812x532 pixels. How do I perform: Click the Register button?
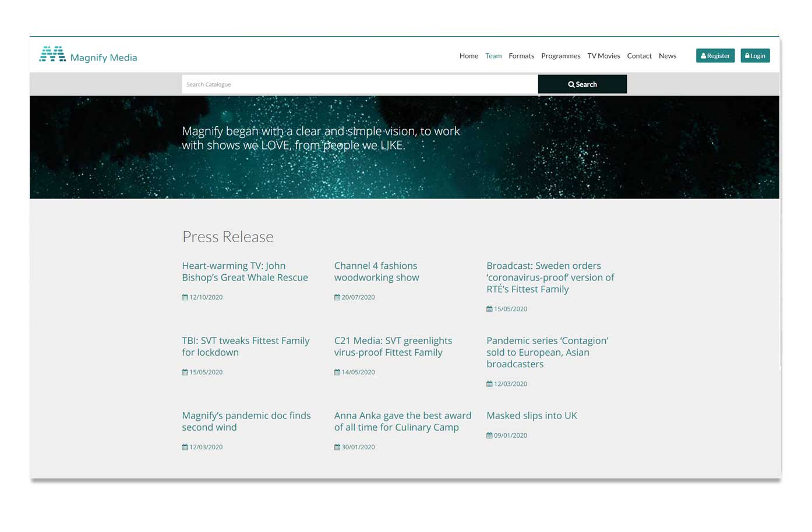[x=715, y=56]
